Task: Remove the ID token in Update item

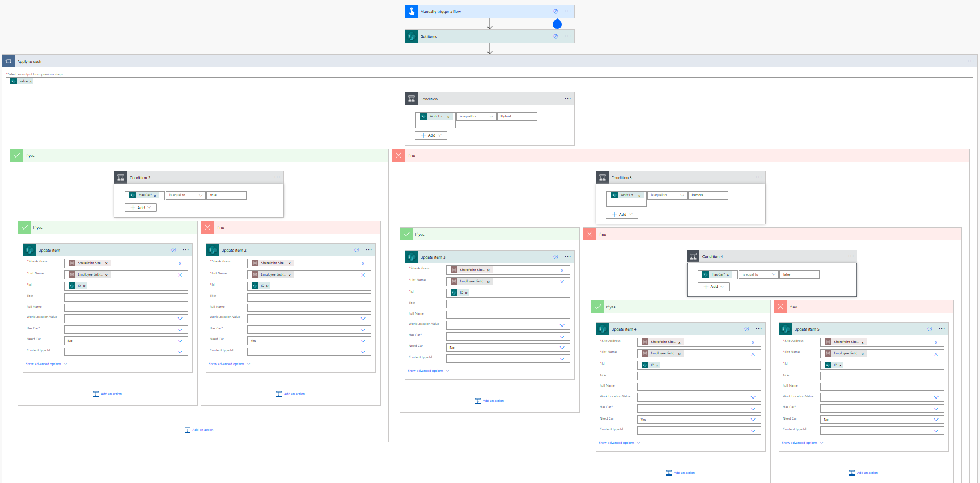Action: click(84, 286)
